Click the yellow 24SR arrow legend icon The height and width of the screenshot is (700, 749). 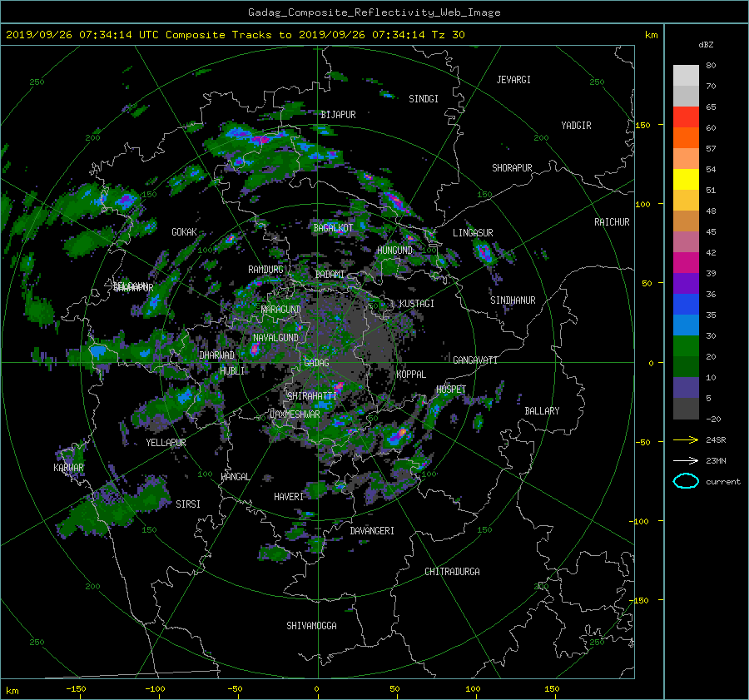[686, 439]
